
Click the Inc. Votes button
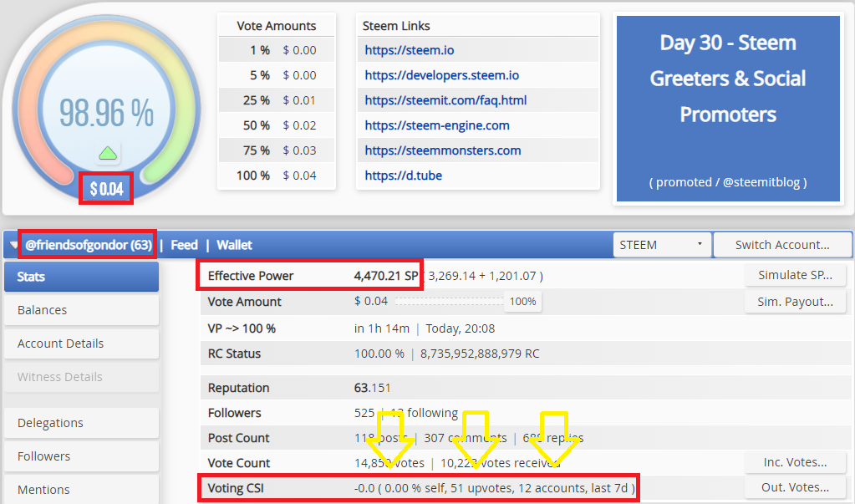coord(795,462)
